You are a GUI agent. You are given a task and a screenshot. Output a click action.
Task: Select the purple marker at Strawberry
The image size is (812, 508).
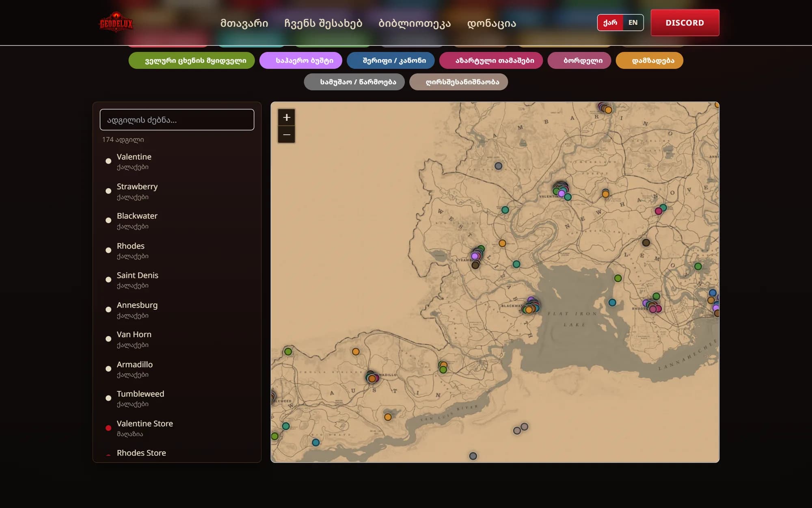tap(475, 256)
